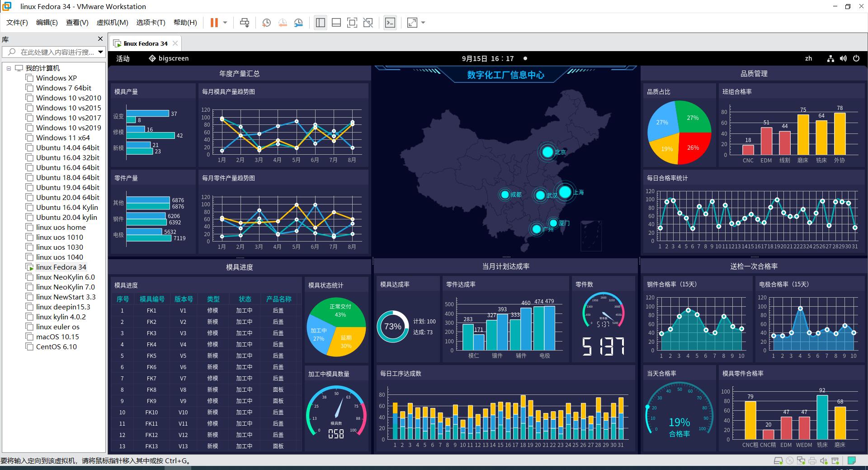Screen dimensions: 868x470
Task: Toggle the library sidebar view button
Action: [321, 23]
